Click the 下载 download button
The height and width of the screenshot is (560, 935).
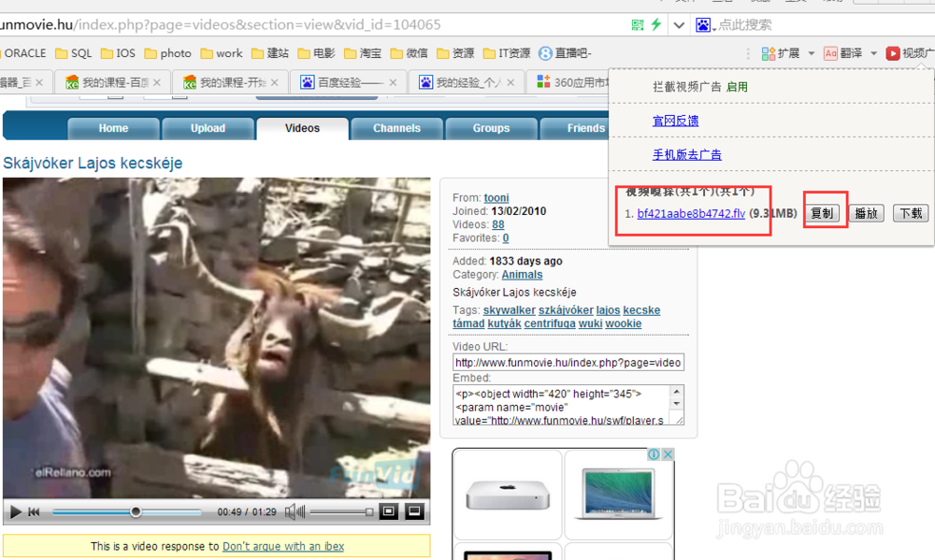click(x=911, y=213)
